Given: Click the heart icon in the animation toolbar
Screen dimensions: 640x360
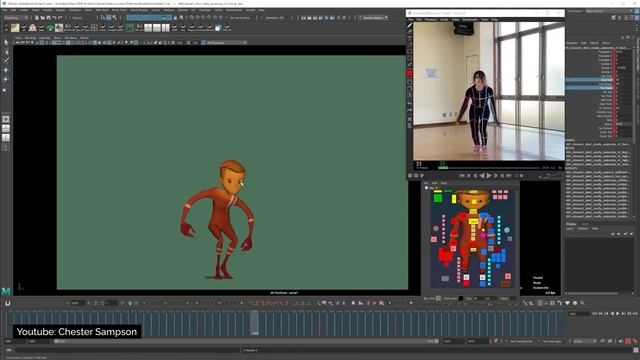Looking at the screenshot, I should tap(567, 303).
